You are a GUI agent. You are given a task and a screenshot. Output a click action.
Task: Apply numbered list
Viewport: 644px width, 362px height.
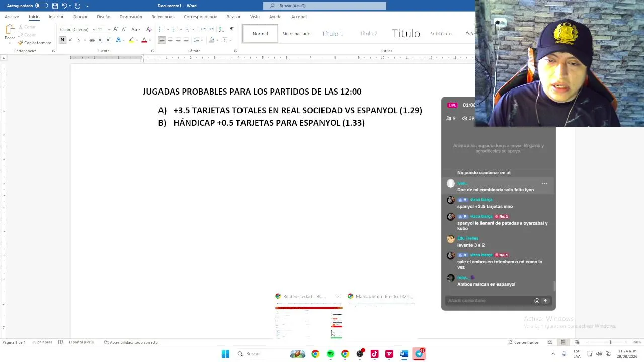(175, 29)
